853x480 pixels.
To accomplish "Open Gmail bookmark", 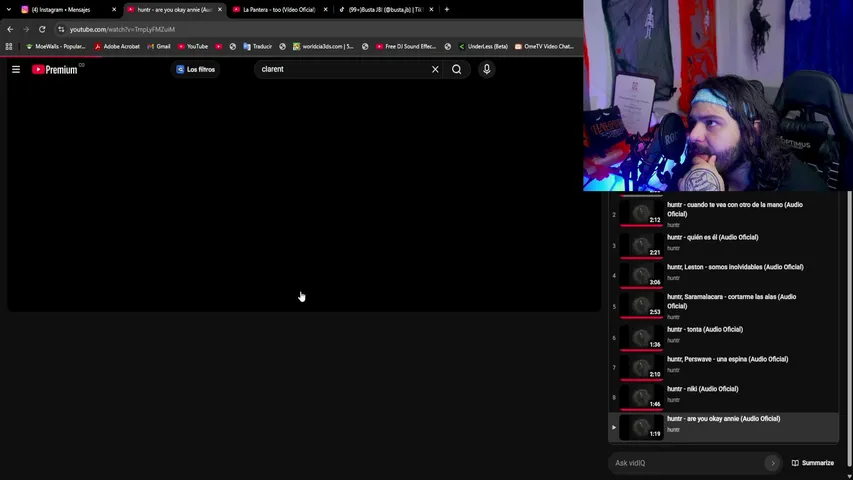I will coord(159,47).
